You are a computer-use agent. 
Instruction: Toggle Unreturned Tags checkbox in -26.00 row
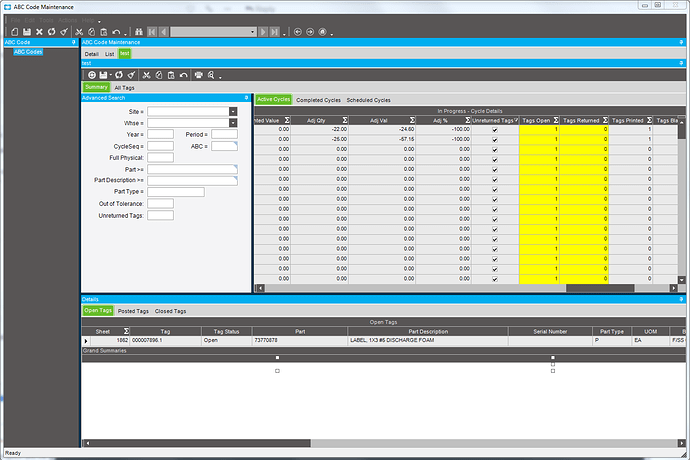(x=495, y=140)
